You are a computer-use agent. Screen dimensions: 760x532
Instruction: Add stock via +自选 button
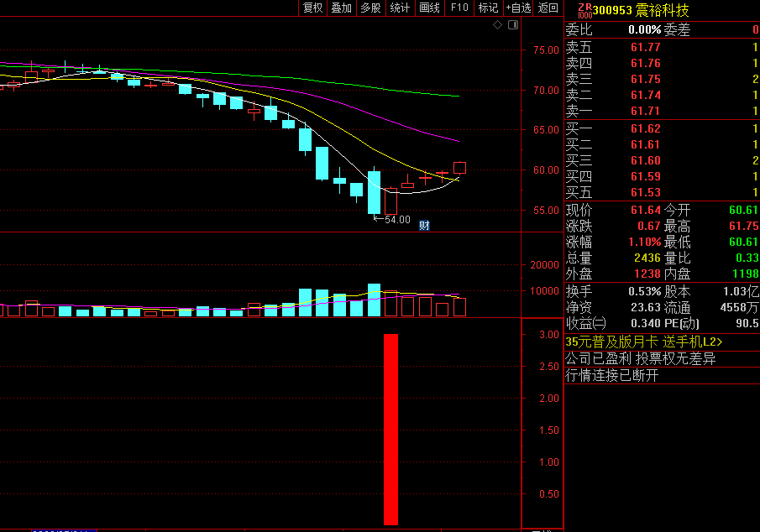pos(518,8)
